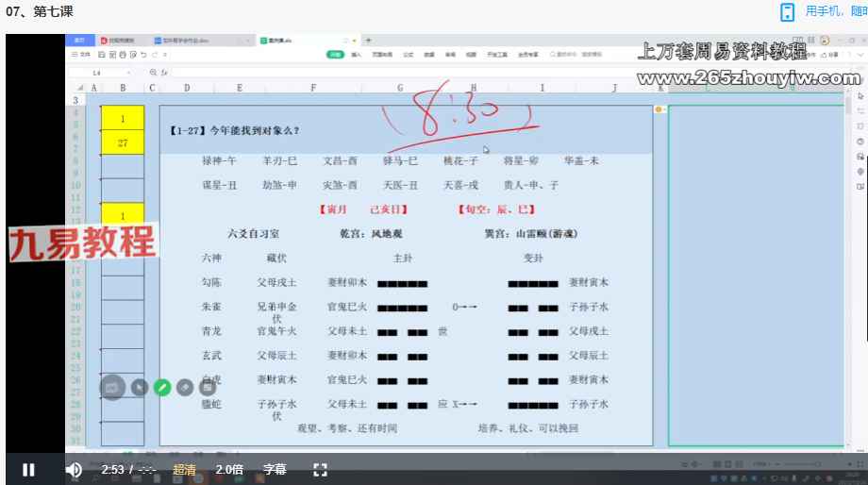Mute the video volume speaker icon
868x485 pixels.
[73, 470]
